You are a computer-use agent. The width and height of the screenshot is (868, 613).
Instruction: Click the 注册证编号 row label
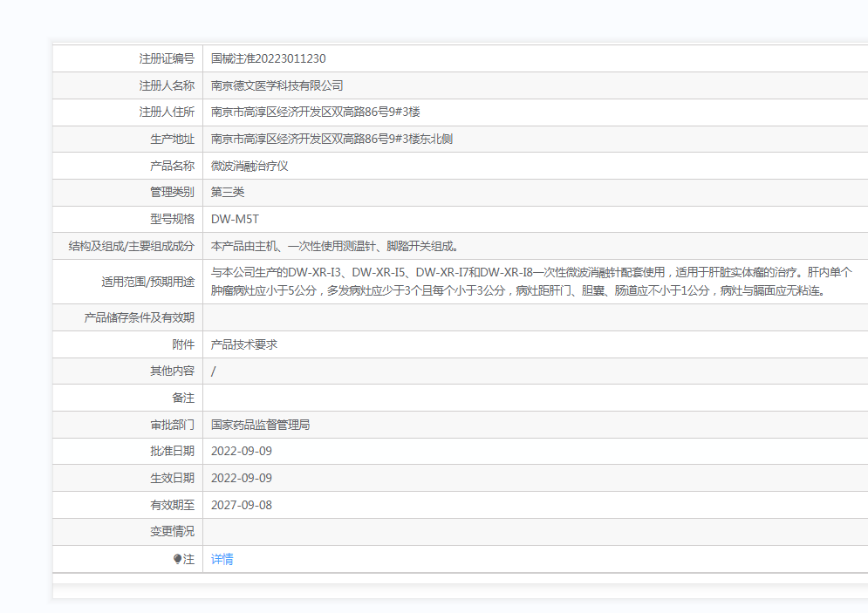[167, 58]
